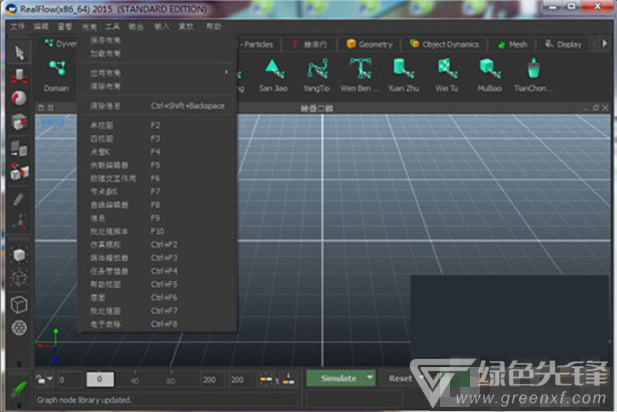
Task: Choose the menu entry with F4 shortcut
Action: (158, 151)
